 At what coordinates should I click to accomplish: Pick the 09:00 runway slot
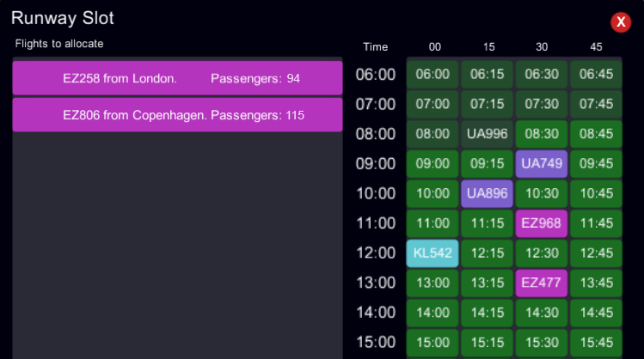point(432,163)
